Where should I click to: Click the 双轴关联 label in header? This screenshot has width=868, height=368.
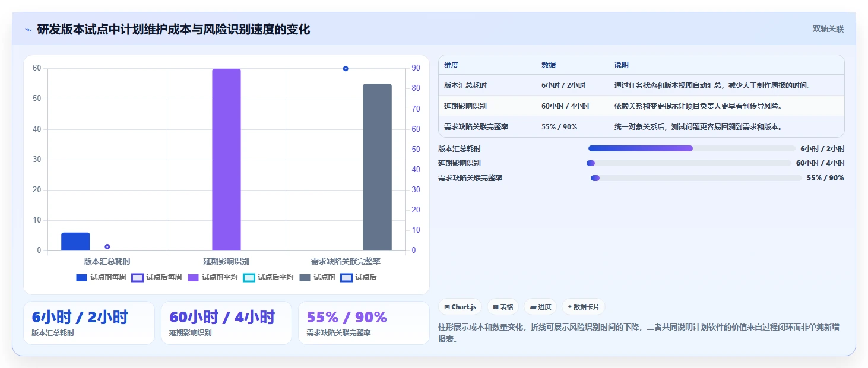pyautogui.click(x=828, y=29)
